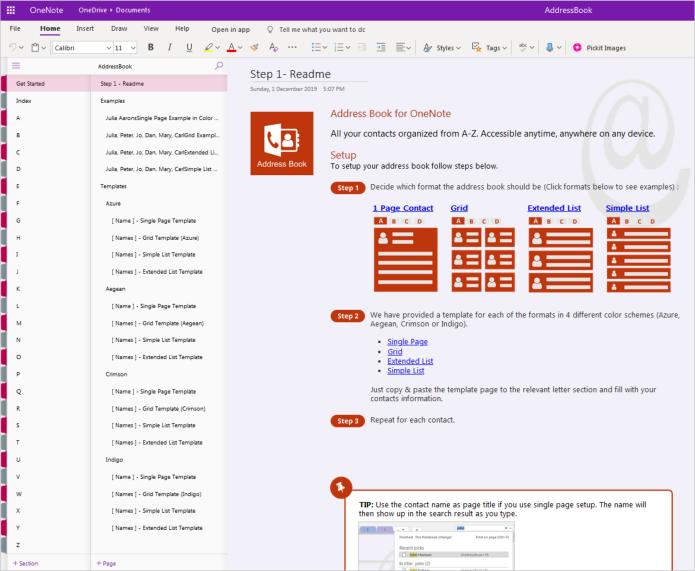Image resolution: width=695 pixels, height=571 pixels.
Task: Click the Clear Formatting icon
Action: pos(273,47)
